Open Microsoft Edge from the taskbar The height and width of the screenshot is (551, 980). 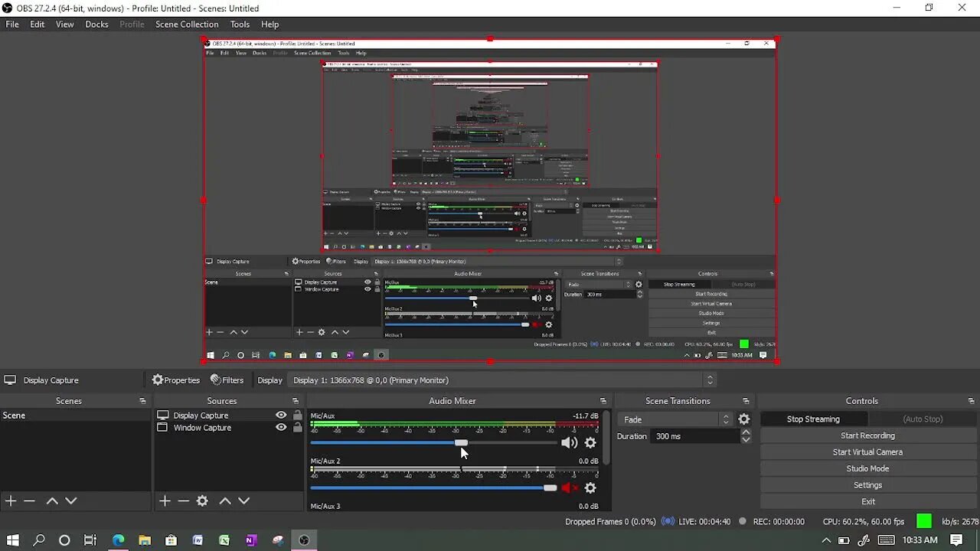pyautogui.click(x=118, y=540)
